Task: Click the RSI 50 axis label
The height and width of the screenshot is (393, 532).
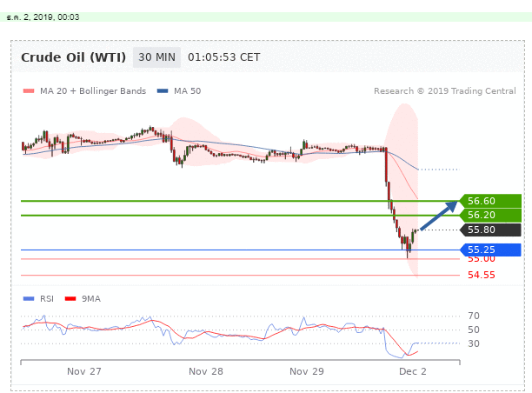Action: [474, 330]
